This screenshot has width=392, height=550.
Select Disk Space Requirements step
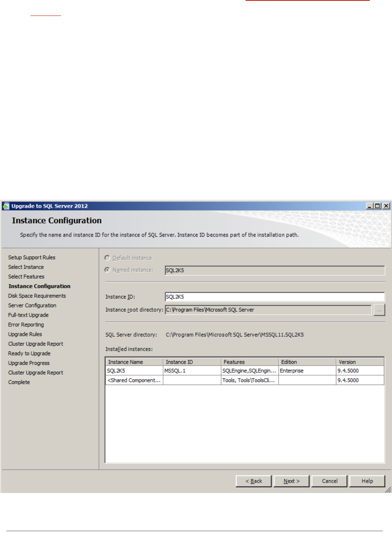pos(37,296)
